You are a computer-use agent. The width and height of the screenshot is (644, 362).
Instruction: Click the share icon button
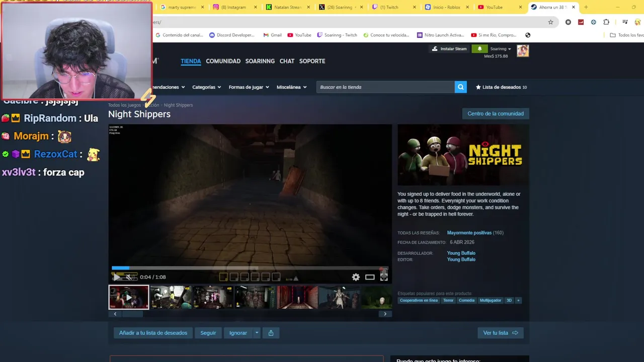coord(271,333)
